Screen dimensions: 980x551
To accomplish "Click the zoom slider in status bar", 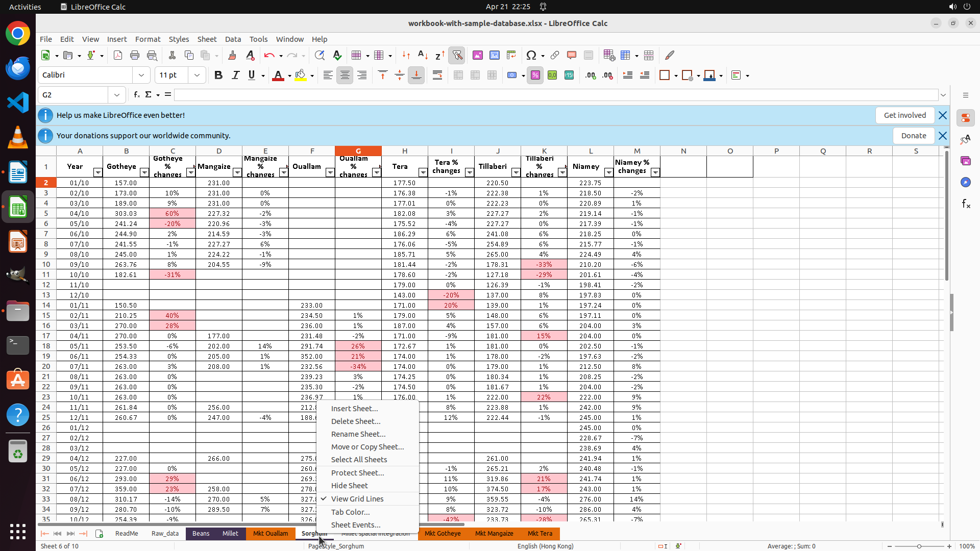I will click(x=919, y=546).
